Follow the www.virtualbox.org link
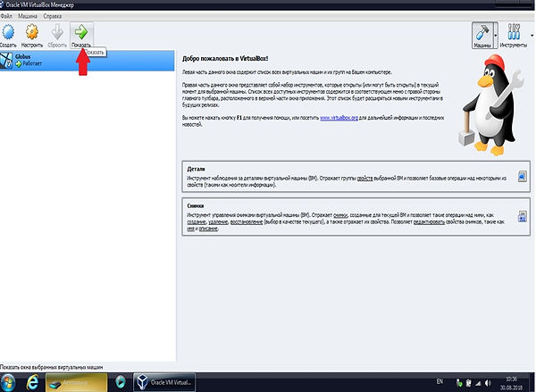This screenshot has width=536, height=392. coord(339,118)
